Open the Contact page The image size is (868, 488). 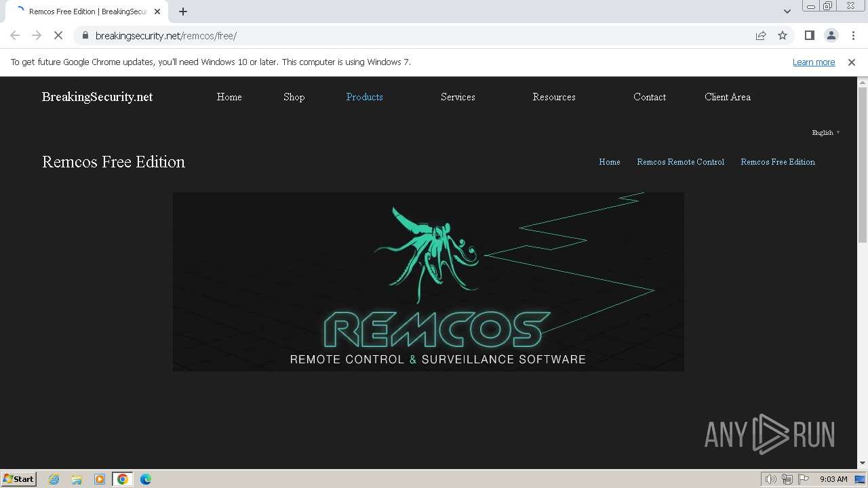point(650,97)
